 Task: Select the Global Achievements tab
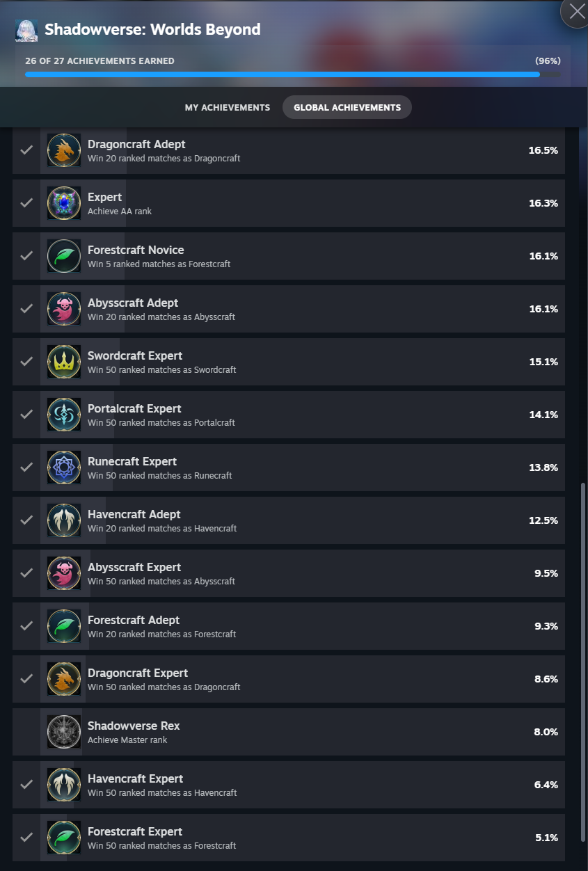tap(347, 108)
